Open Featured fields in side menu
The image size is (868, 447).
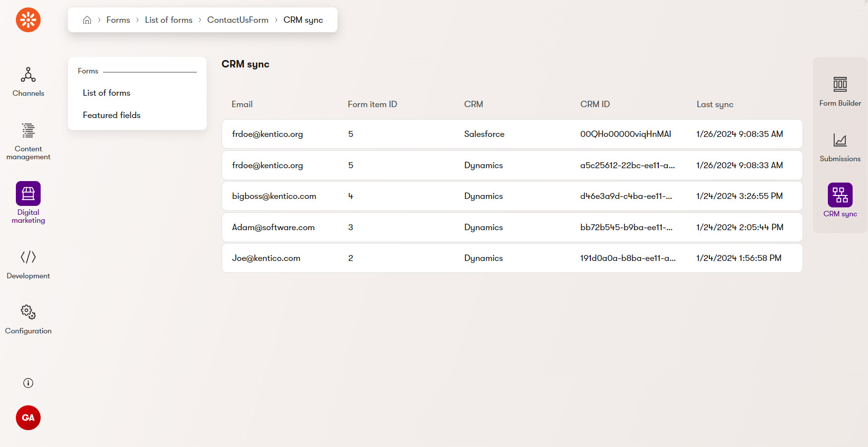[112, 115]
